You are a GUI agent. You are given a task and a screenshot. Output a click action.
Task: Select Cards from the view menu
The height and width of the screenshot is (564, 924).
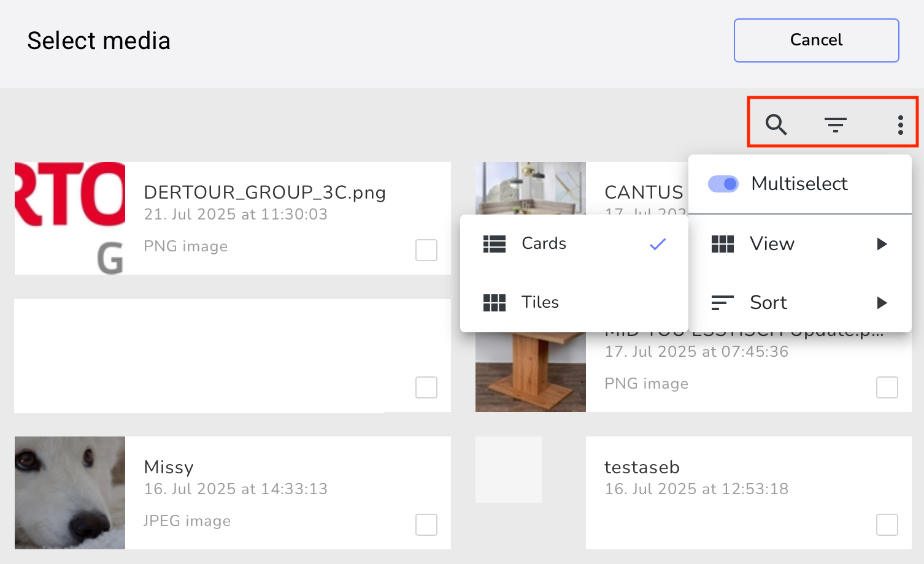(544, 243)
